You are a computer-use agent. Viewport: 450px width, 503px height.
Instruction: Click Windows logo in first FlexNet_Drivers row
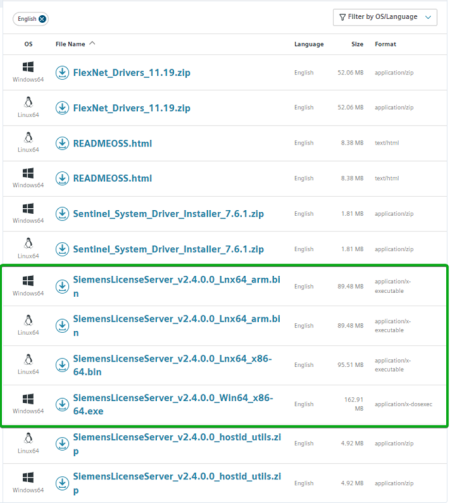[28, 67]
